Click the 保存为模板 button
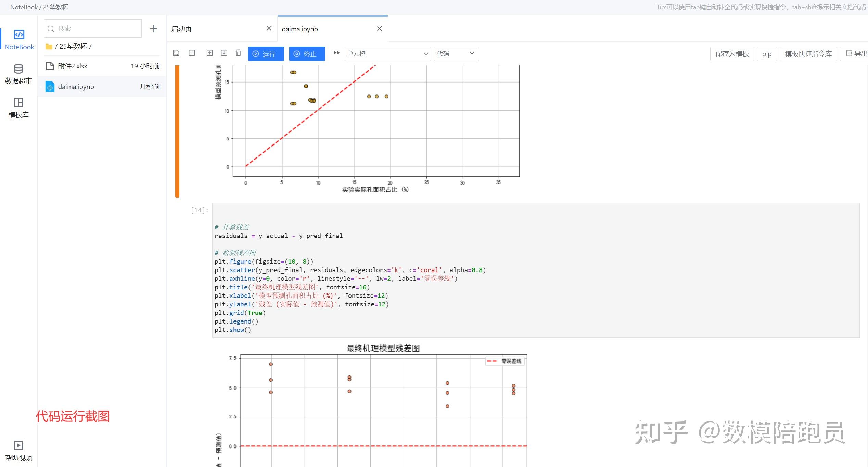The width and height of the screenshot is (868, 467). (x=732, y=54)
